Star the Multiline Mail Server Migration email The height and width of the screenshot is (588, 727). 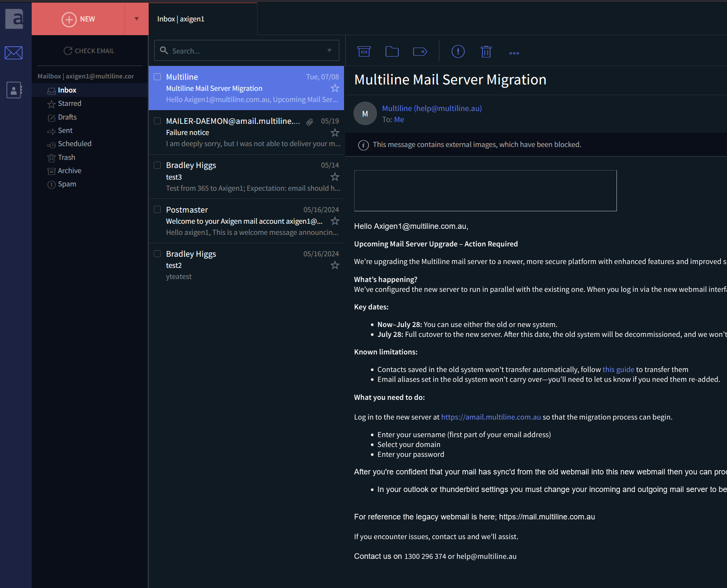click(x=335, y=88)
